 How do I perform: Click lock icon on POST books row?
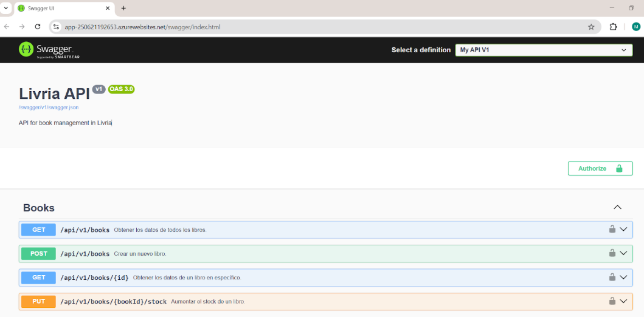pos(612,253)
